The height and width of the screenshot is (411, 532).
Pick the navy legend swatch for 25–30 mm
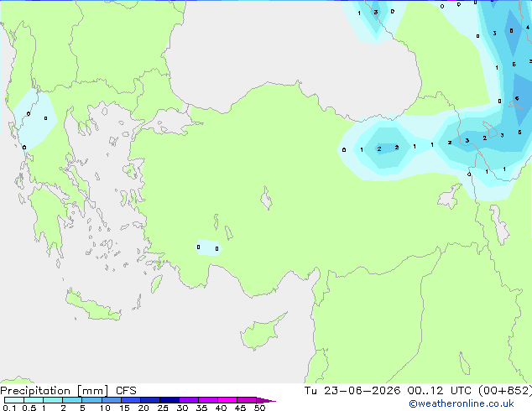170,400
